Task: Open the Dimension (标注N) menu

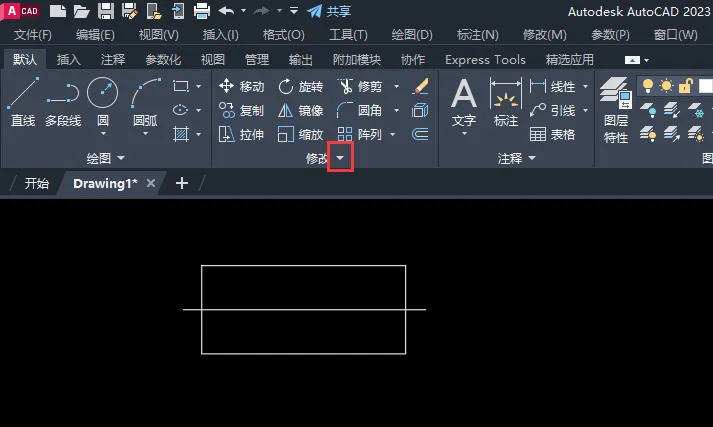Action: pos(477,35)
